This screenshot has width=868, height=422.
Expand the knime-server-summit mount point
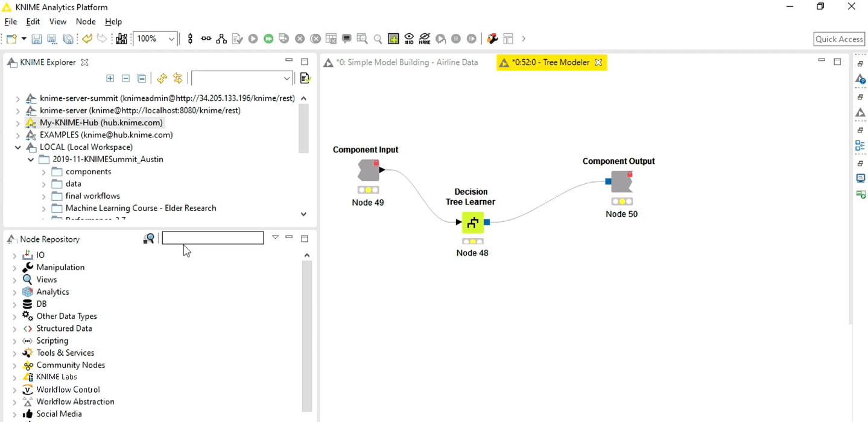pos(17,98)
